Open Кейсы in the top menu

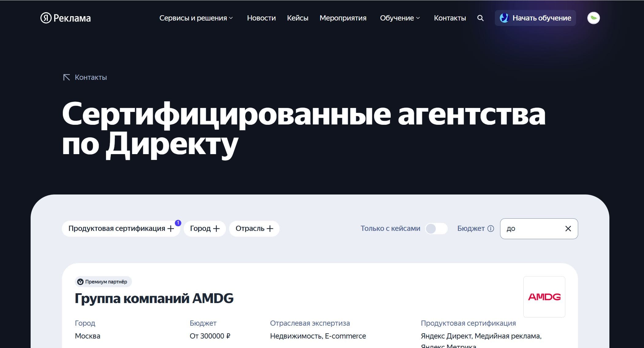click(x=297, y=18)
